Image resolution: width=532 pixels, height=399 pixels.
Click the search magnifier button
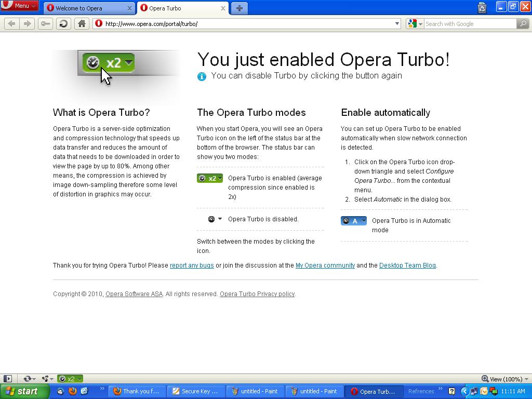click(523, 24)
